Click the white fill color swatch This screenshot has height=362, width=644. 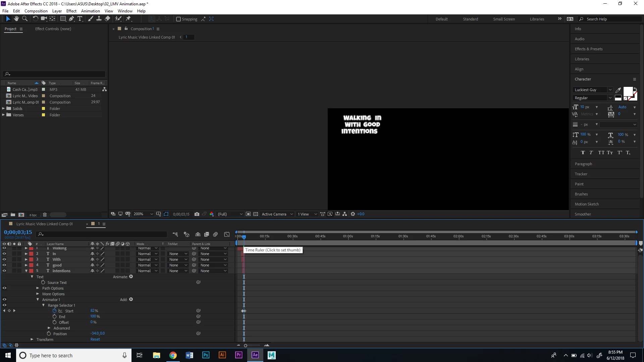pos(628,91)
